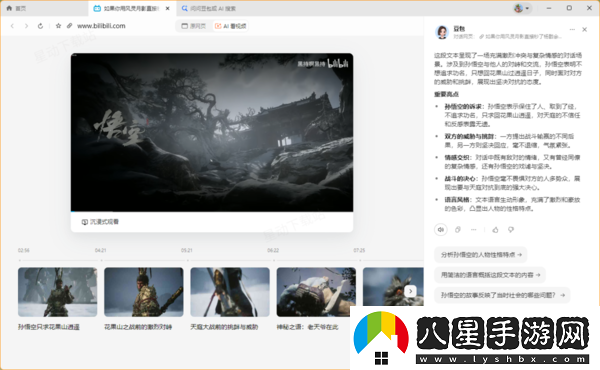Focus the www.bilibili.com address field
This screenshot has width=600, height=370.
click(x=101, y=26)
